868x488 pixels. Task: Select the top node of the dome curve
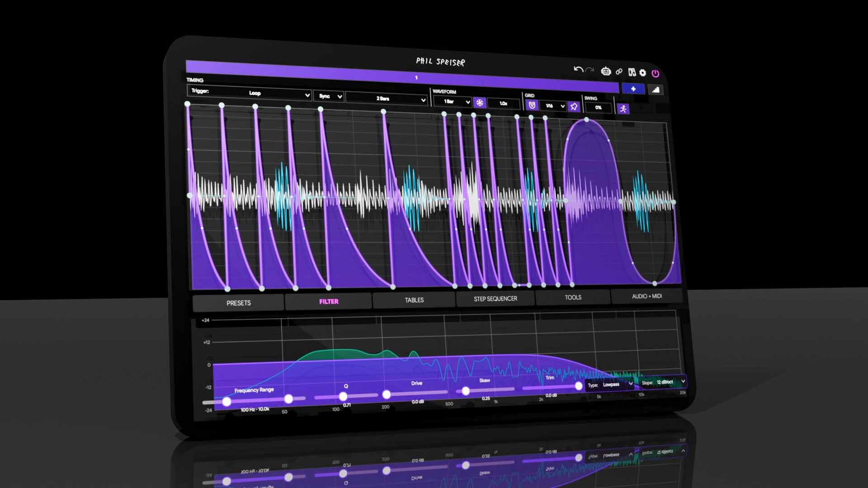point(587,120)
